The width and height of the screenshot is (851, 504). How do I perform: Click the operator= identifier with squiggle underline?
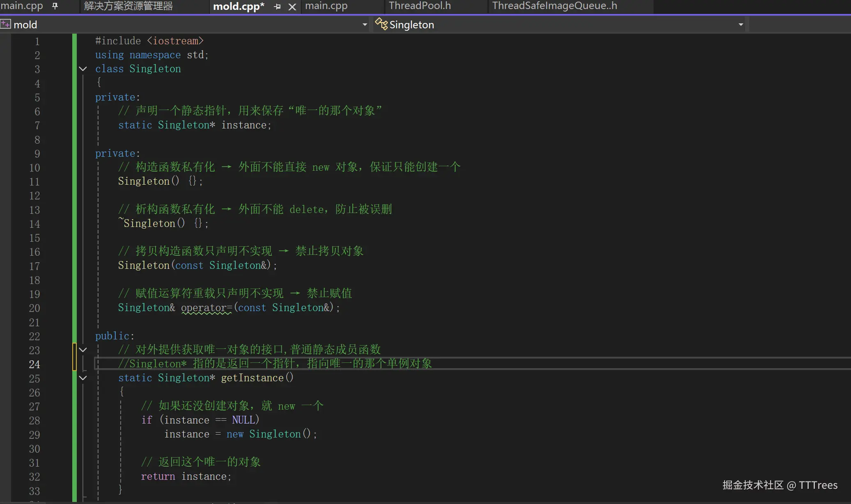(206, 307)
